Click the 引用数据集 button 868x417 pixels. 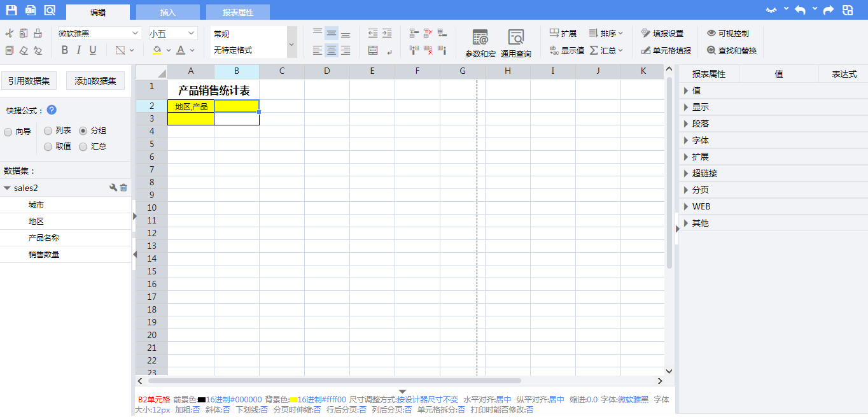point(29,81)
